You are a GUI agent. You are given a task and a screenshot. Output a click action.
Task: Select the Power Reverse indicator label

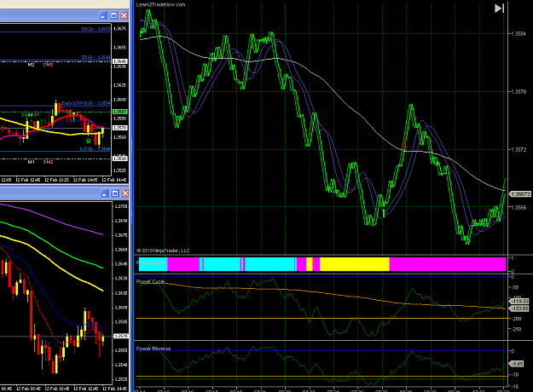154,349
